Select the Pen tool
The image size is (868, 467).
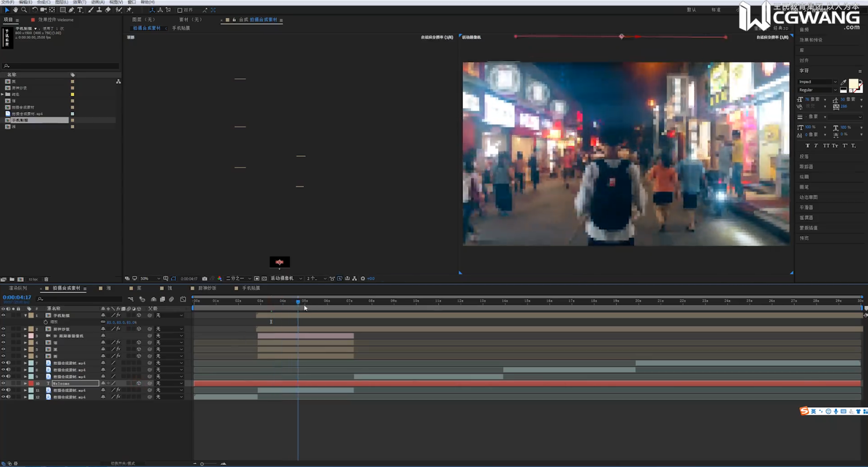coord(71,10)
